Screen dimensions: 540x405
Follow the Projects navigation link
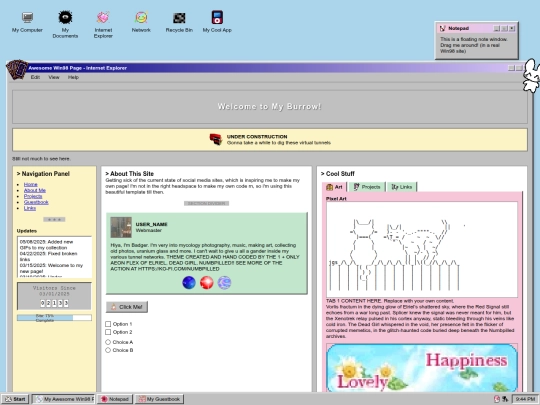tap(33, 196)
